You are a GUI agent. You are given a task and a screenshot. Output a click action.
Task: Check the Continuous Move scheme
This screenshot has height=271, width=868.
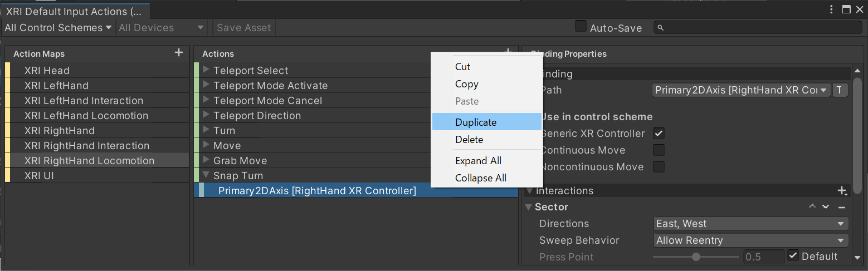[x=659, y=150]
